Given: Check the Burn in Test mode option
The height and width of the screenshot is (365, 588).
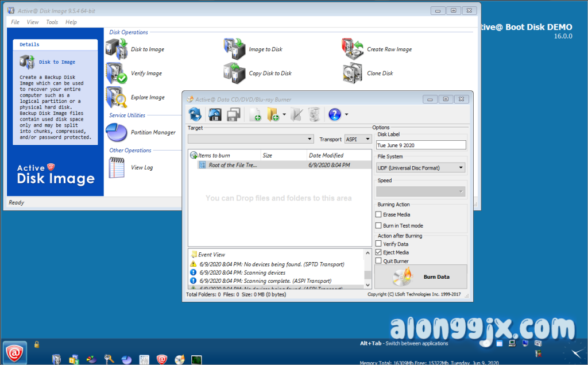Looking at the screenshot, I should [x=378, y=226].
